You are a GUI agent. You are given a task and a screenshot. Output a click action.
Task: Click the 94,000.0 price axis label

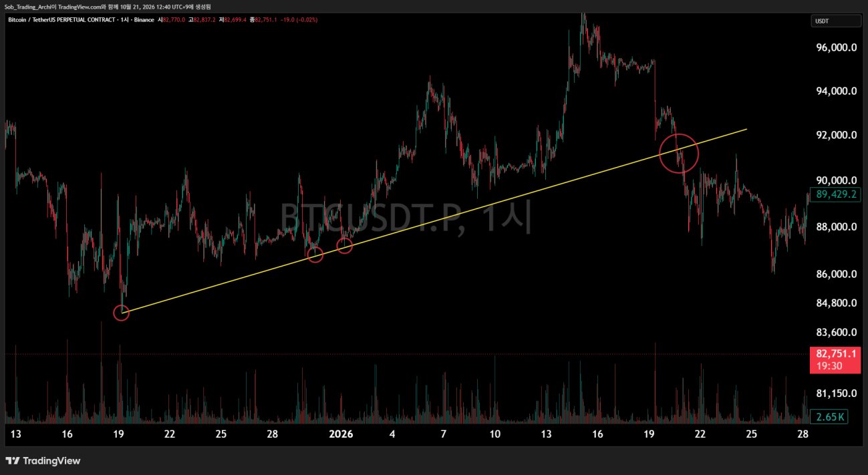pyautogui.click(x=835, y=92)
